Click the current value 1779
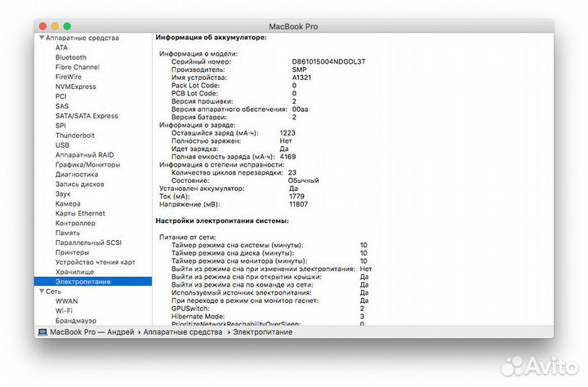The height and width of the screenshot is (387, 588). click(x=296, y=196)
